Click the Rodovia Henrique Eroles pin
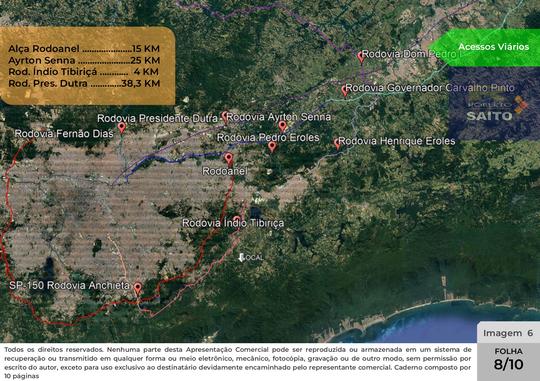Viewport: 540px width, 381px height. pos(338,144)
